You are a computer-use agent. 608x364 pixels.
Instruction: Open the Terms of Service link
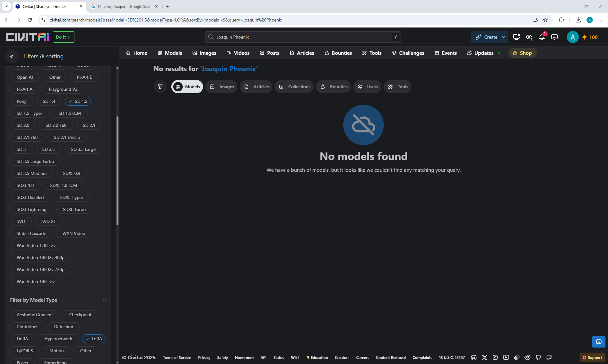click(177, 358)
